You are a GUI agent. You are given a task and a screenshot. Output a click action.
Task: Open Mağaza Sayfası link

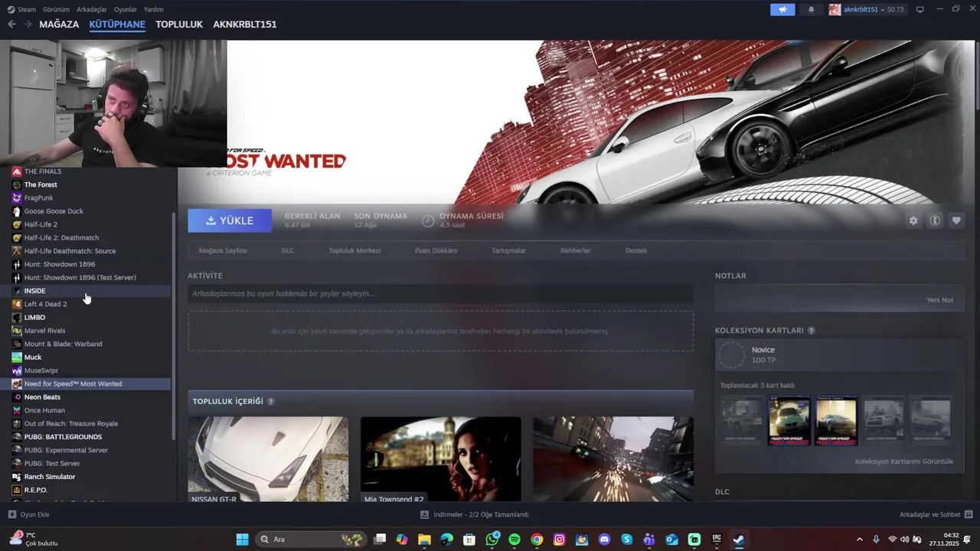point(223,250)
